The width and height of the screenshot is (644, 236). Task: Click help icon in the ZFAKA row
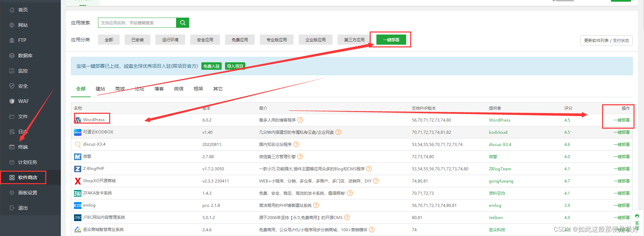point(350,193)
